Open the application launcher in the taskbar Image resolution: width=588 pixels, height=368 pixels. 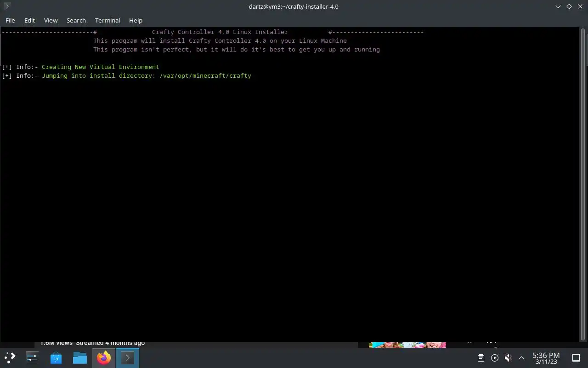pos(10,357)
